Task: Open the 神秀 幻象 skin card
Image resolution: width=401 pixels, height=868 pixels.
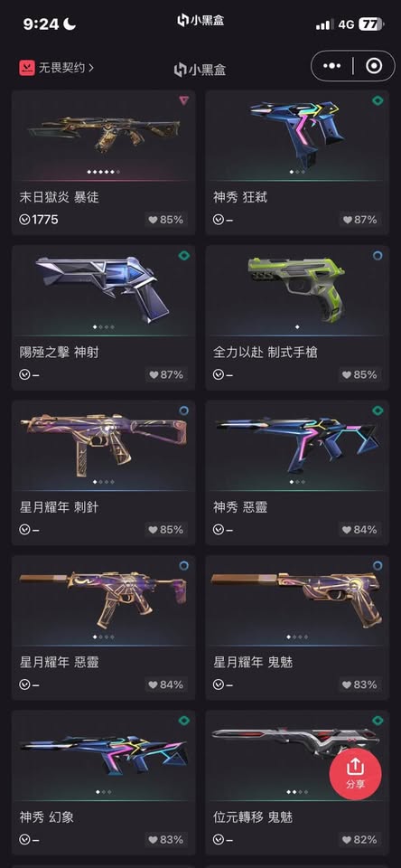Action: click(x=104, y=781)
